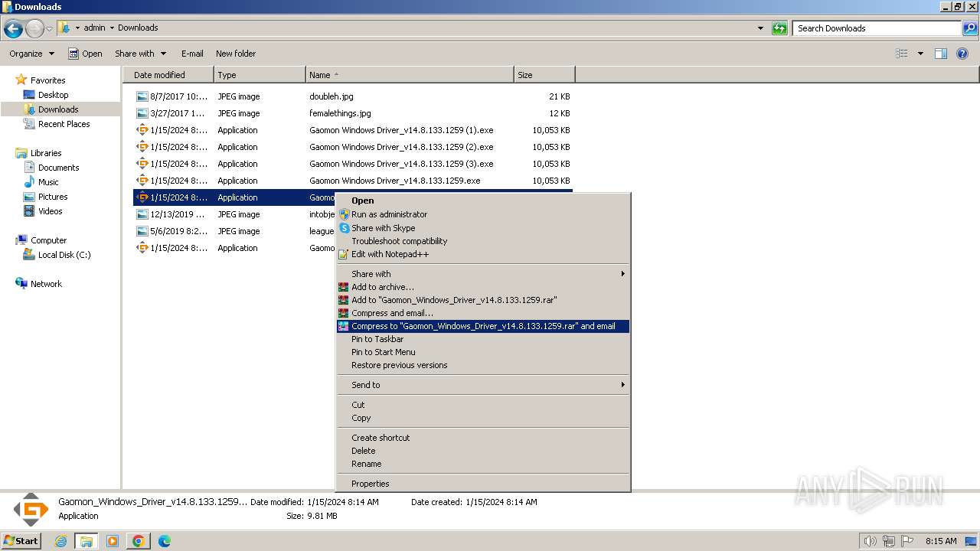
Task: Click the Search Downloads input field
Action: click(877, 28)
